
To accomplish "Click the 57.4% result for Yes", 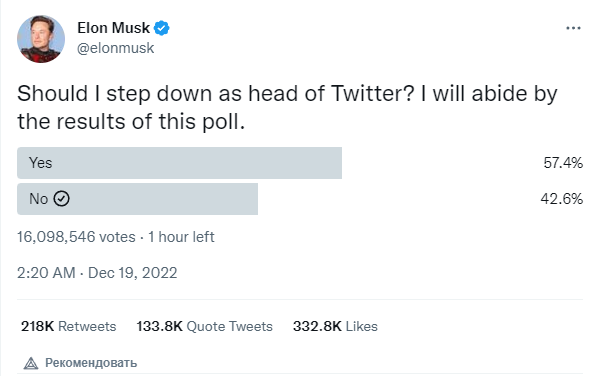I will click(x=563, y=163).
